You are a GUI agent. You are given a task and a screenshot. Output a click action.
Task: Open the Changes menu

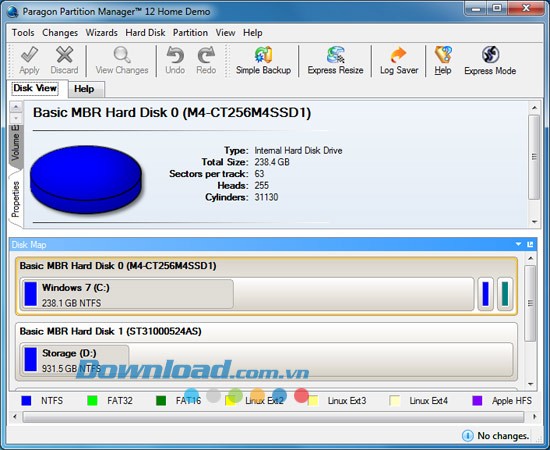[60, 33]
